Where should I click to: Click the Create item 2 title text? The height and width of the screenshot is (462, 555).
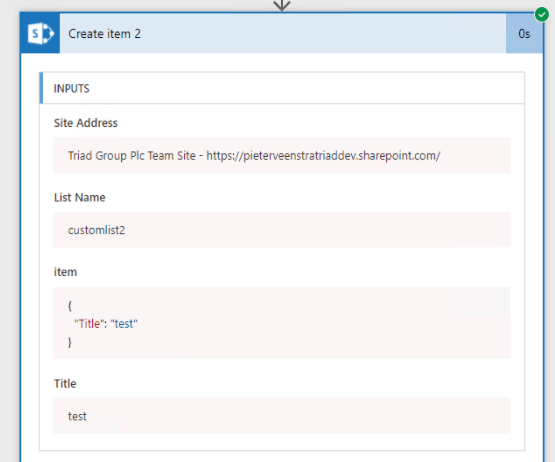coord(104,34)
